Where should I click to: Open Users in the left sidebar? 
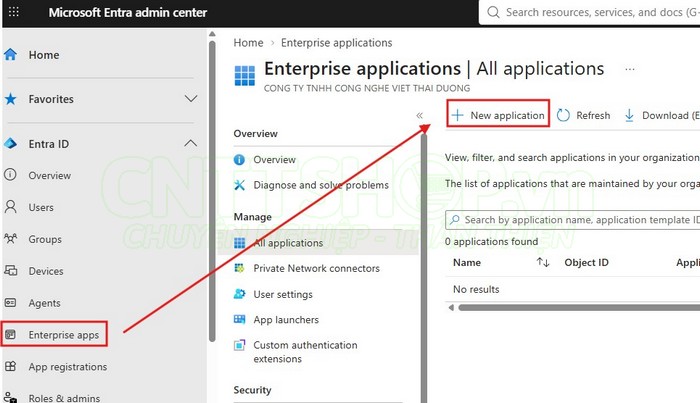41,207
